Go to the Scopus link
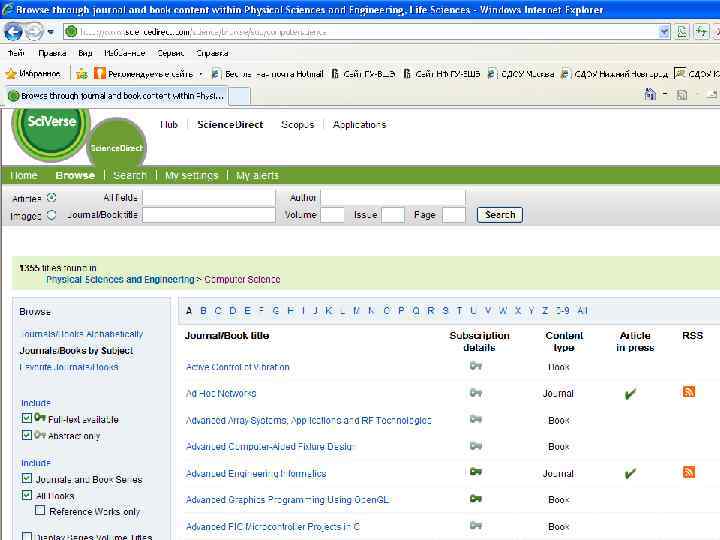Screen dimensions: 720x540 point(298,124)
